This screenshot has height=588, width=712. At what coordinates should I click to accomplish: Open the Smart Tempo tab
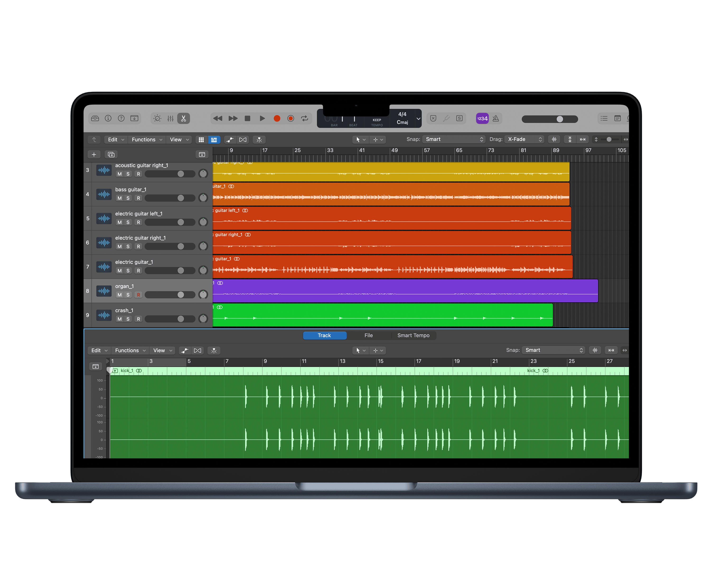click(413, 335)
